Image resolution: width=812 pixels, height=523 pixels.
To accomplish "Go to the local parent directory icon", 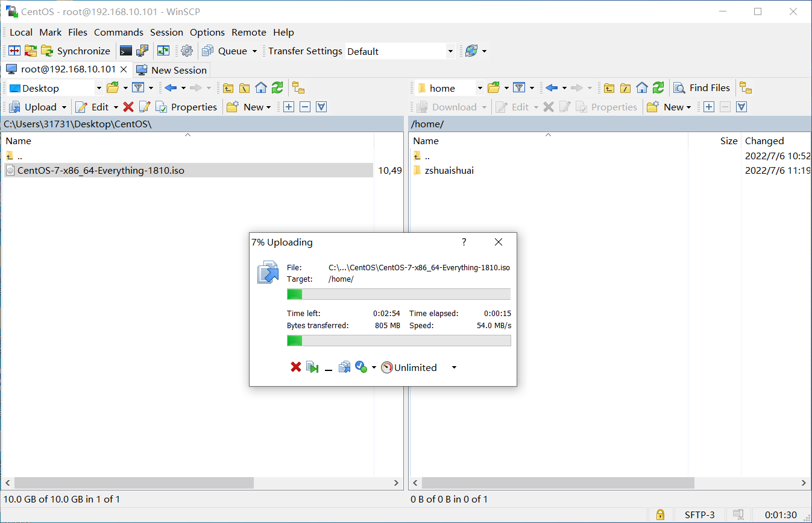I will (228, 88).
